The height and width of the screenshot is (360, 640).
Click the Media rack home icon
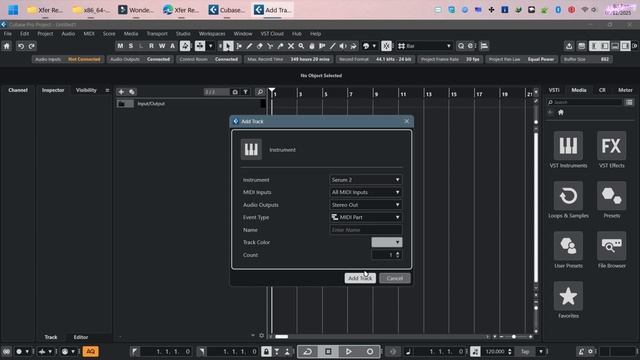coord(561,112)
